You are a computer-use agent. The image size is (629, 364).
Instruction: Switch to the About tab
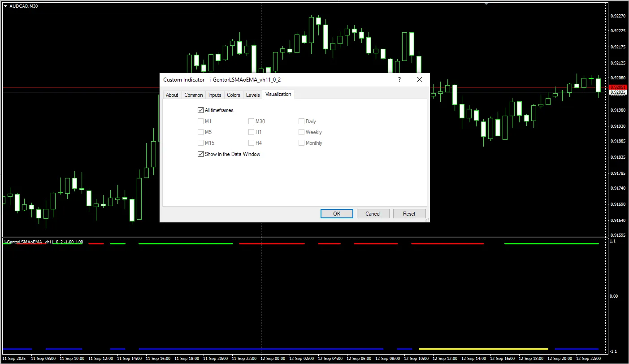tap(172, 95)
